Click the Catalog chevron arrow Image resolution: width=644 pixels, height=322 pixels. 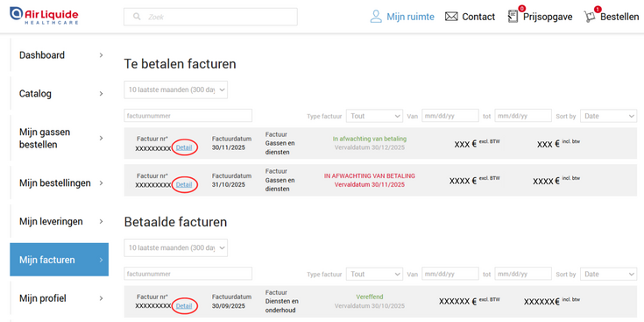point(101,94)
